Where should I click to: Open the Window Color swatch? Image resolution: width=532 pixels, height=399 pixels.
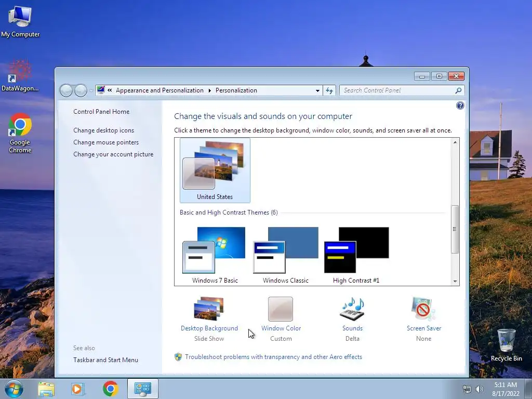coord(280,309)
